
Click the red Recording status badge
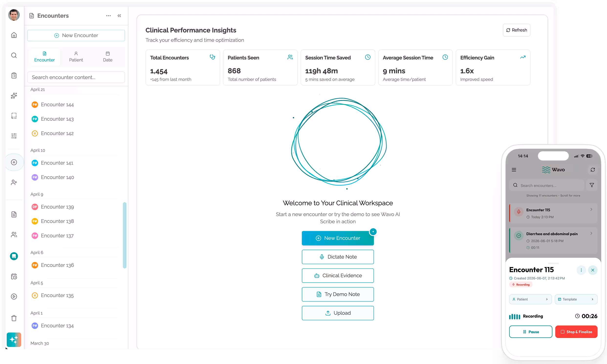521,285
